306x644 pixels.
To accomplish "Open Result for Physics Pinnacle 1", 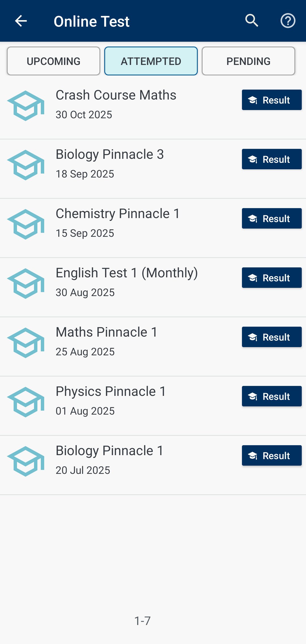I will (271, 396).
